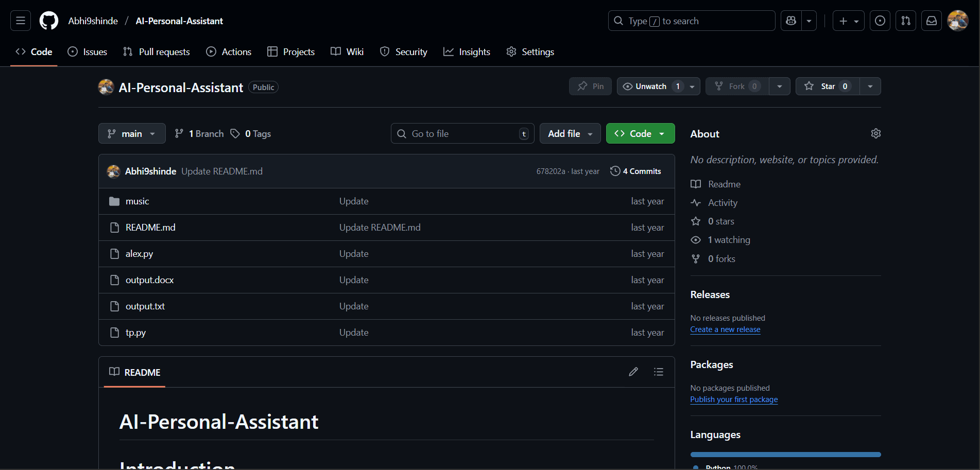Open the main branch selector
Screen dimensions: 980x470
pyautogui.click(x=132, y=133)
